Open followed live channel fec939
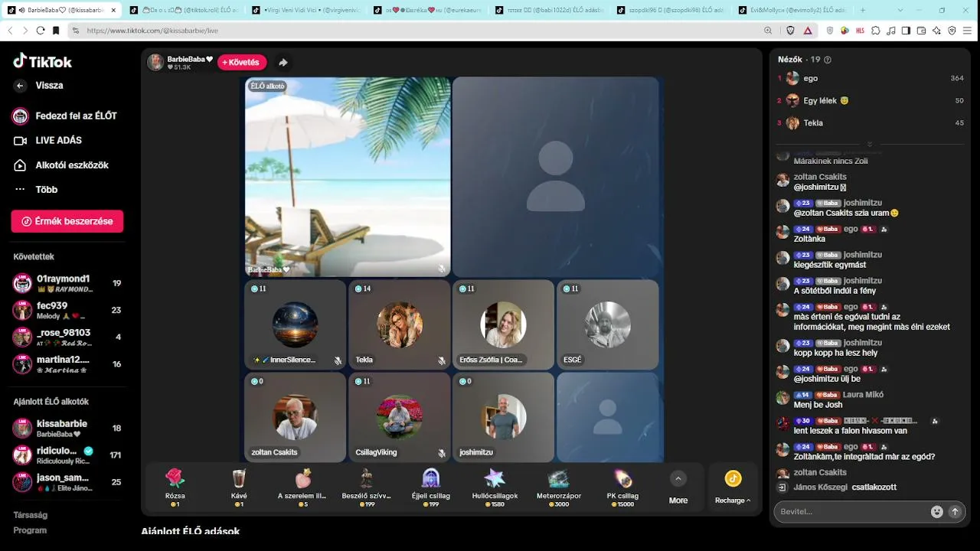This screenshot has height=551, width=980. (67, 310)
